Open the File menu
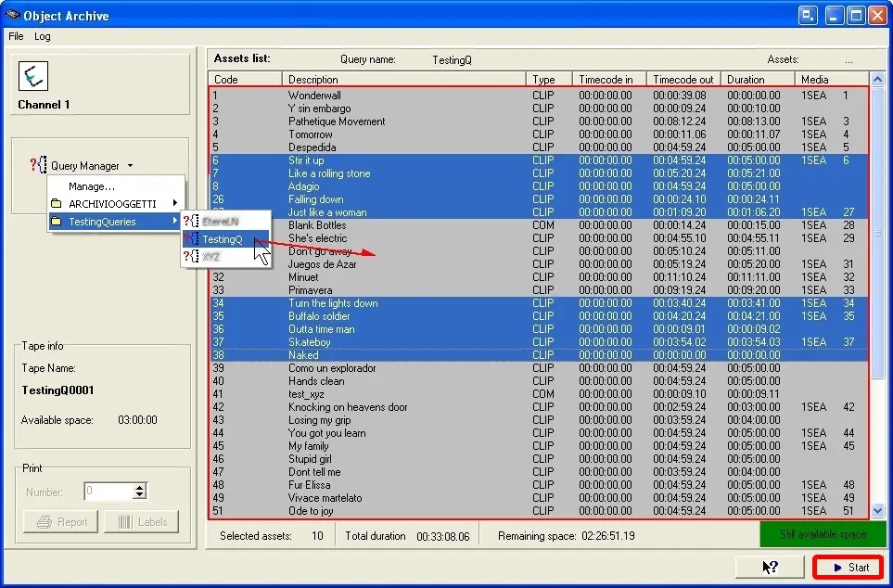Screen dimensions: 893x588 (16, 36)
